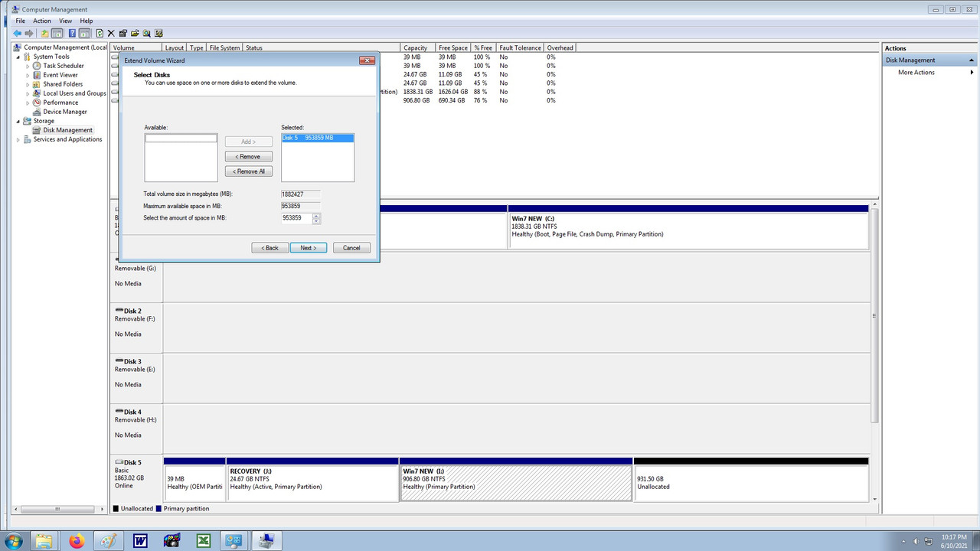Click the Remove button
Viewport: 980px width, 551px height.
[x=249, y=156]
